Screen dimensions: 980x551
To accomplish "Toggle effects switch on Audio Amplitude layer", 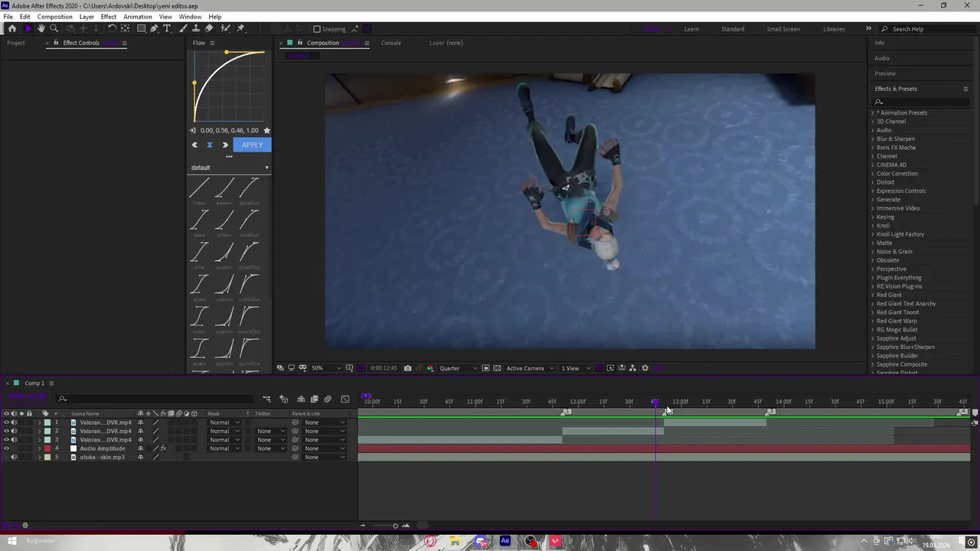I will point(163,448).
